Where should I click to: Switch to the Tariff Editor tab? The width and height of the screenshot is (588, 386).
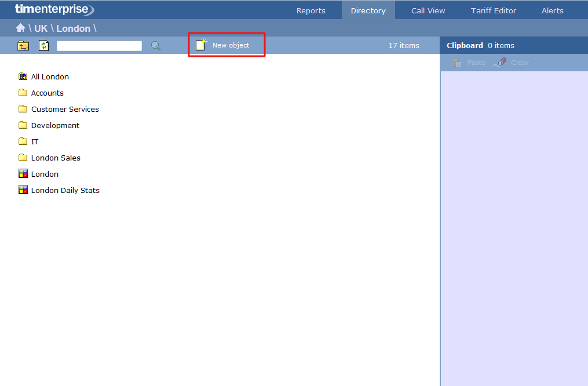pos(493,10)
